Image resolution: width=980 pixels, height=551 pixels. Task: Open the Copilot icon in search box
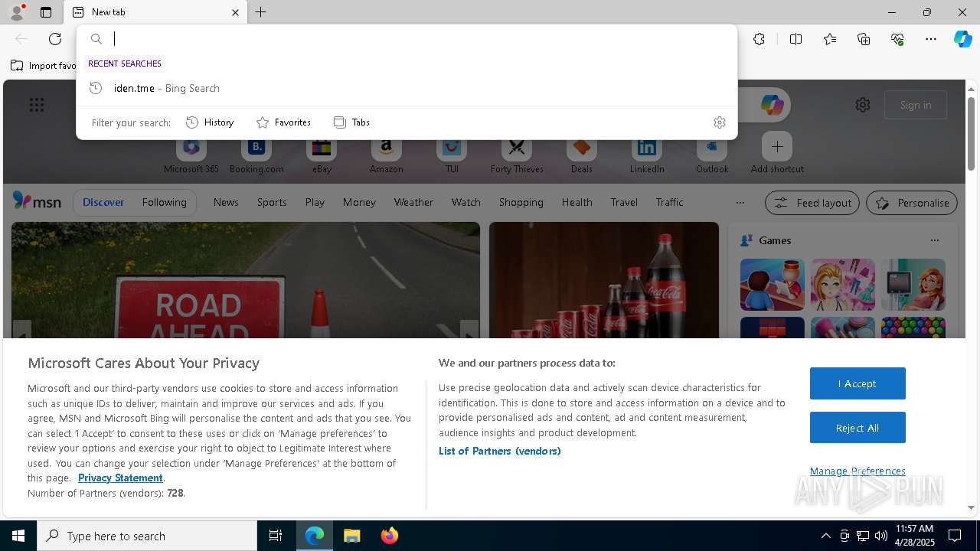click(x=772, y=105)
